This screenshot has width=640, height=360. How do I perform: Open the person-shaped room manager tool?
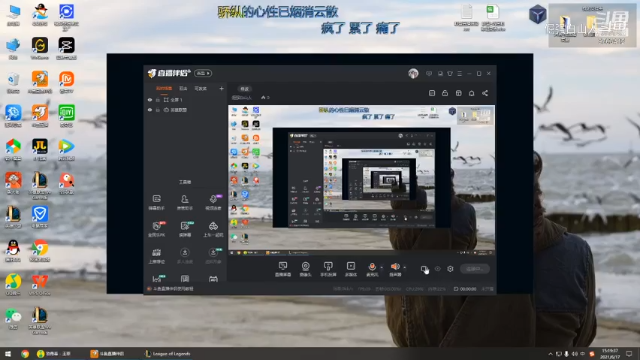(x=184, y=202)
